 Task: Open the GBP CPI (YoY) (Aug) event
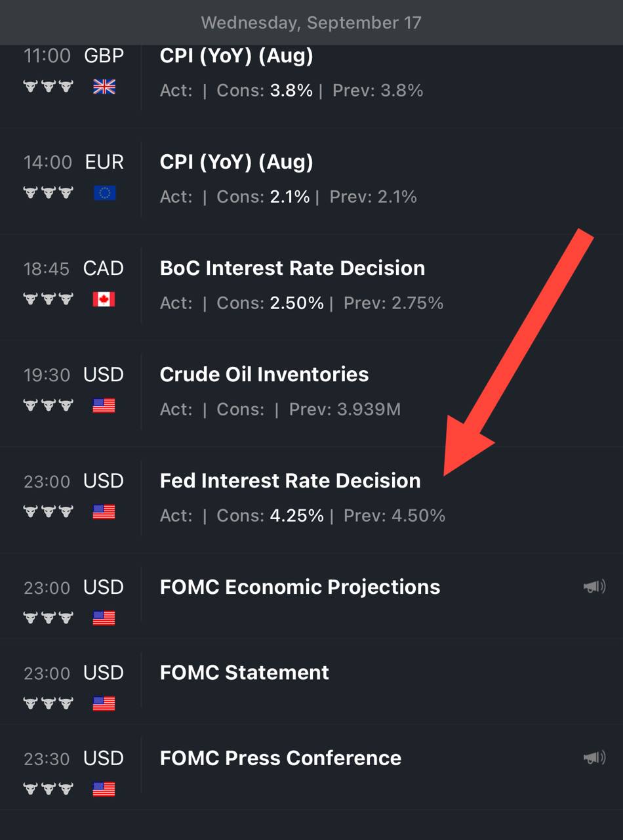[x=311, y=72]
